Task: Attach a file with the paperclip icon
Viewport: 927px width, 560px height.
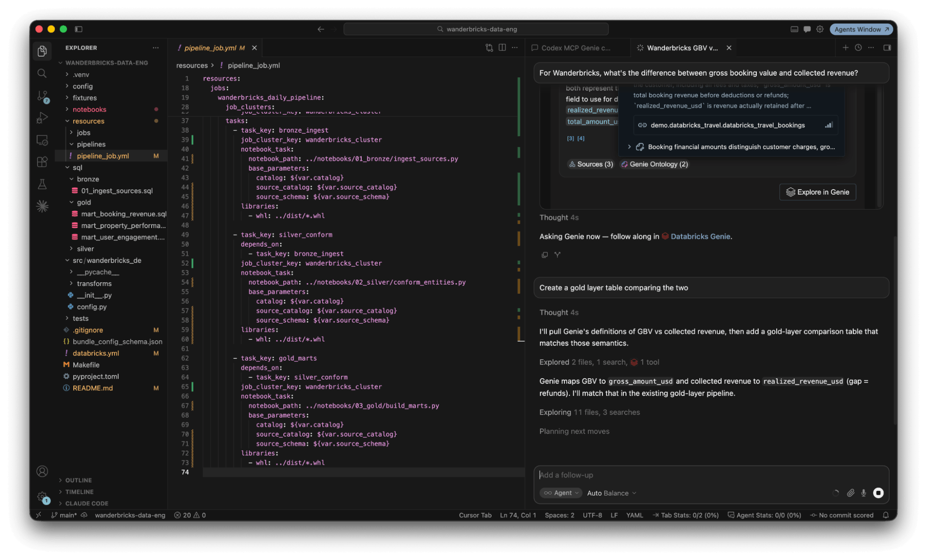Action: (x=850, y=493)
